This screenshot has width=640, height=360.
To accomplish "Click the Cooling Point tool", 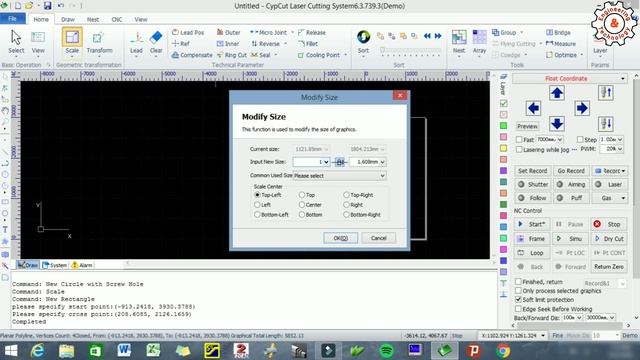I will tap(319, 55).
